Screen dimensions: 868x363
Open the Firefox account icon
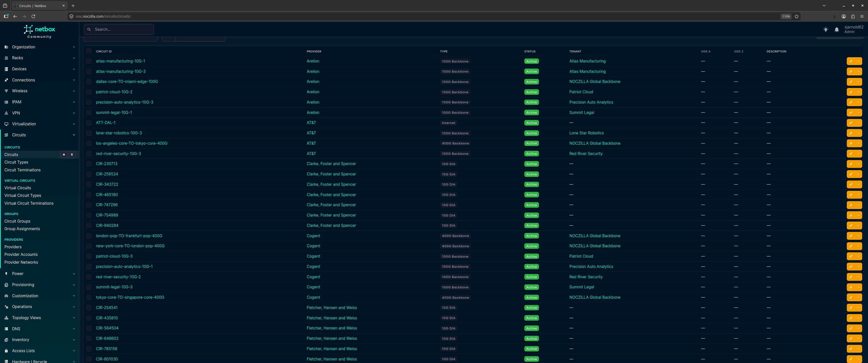(844, 16)
